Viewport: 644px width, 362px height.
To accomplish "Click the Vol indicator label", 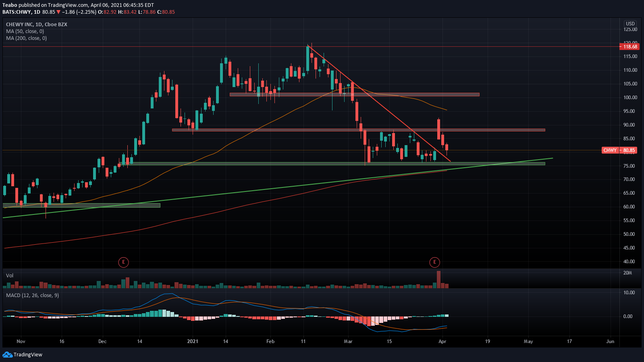I will coord(10,276).
